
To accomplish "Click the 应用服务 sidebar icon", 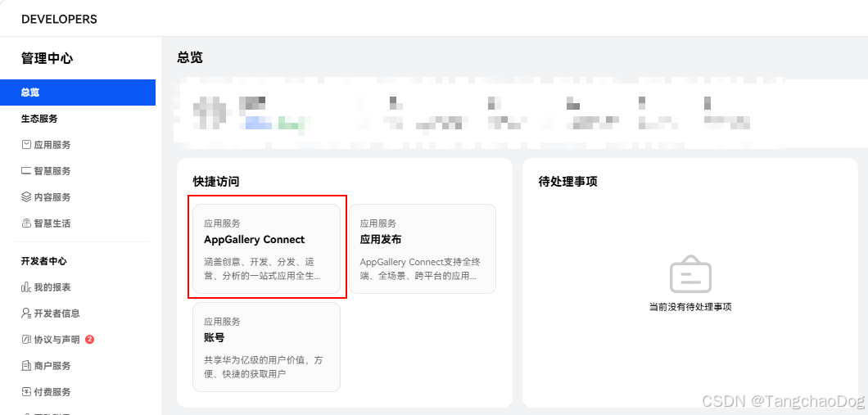I will (26, 144).
